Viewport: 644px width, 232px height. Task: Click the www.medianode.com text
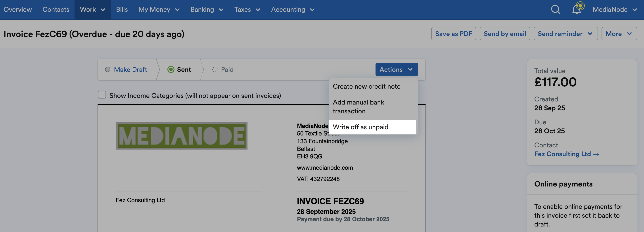325,167
